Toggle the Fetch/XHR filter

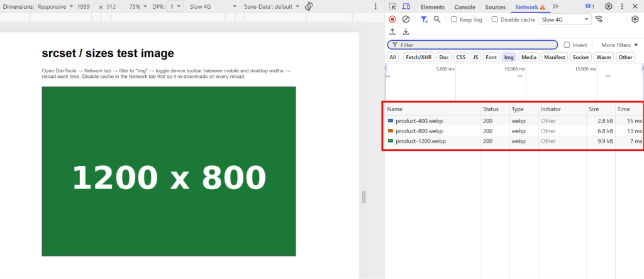coord(418,57)
